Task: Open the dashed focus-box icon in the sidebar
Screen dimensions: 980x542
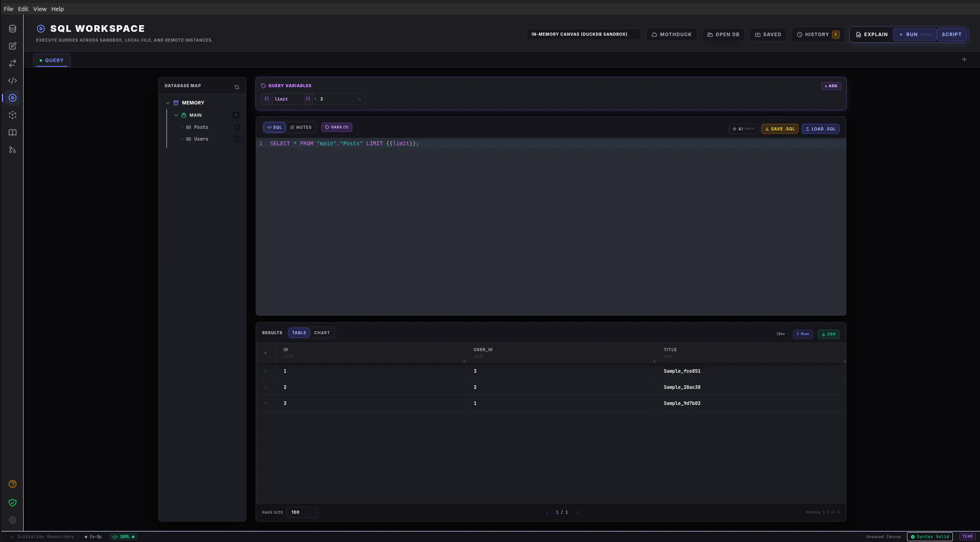Action: (x=13, y=115)
